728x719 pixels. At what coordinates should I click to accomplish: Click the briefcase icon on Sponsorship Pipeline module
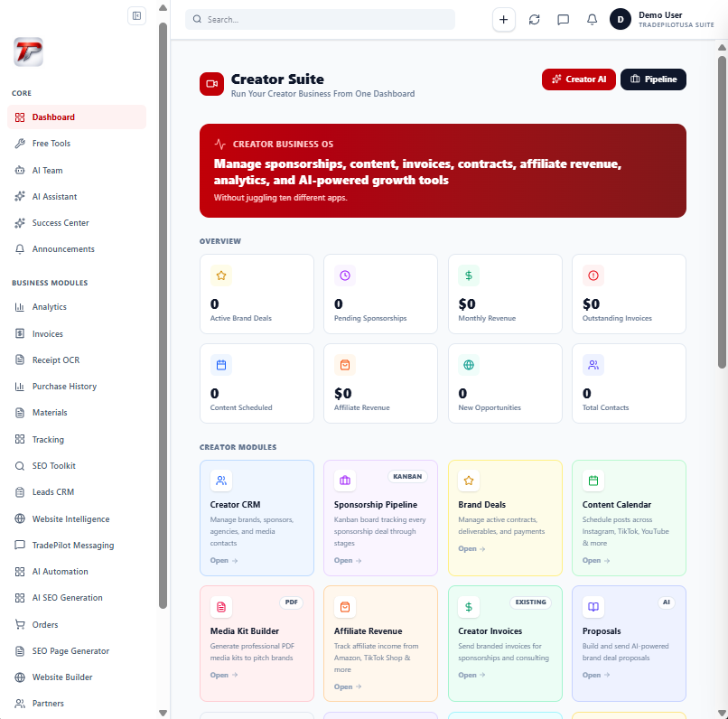coord(345,481)
